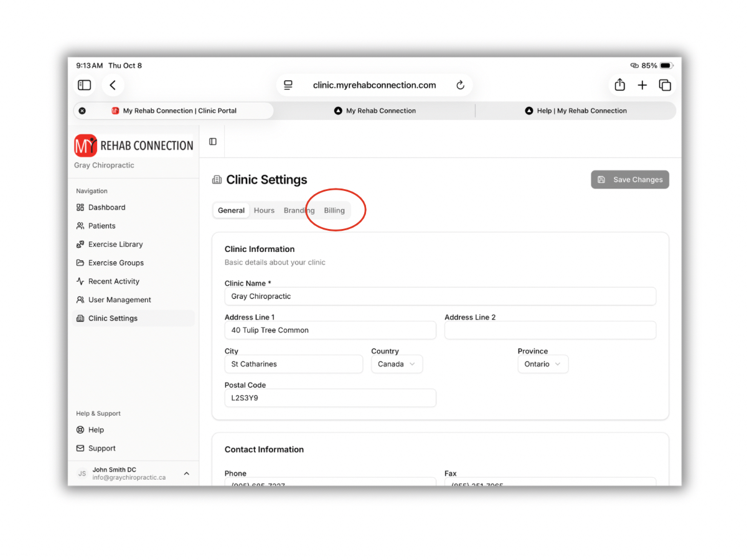This screenshot has height=560, width=747.
Task: Open Help under Help & Support
Action: (133, 430)
